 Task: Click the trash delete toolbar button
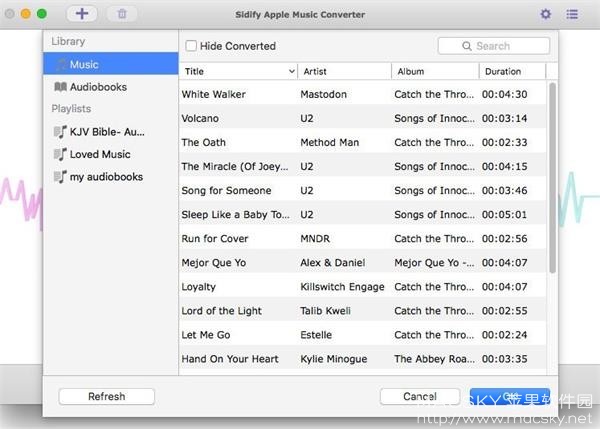tap(122, 14)
